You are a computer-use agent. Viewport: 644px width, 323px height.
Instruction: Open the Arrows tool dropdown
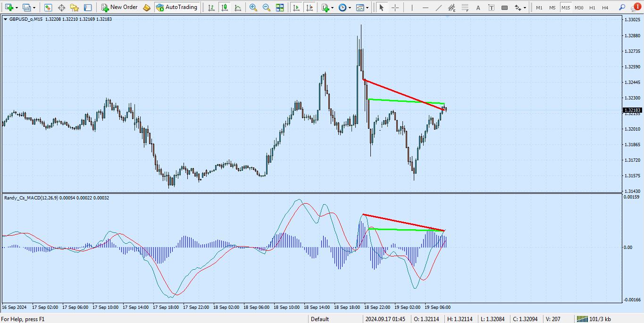(x=525, y=7)
